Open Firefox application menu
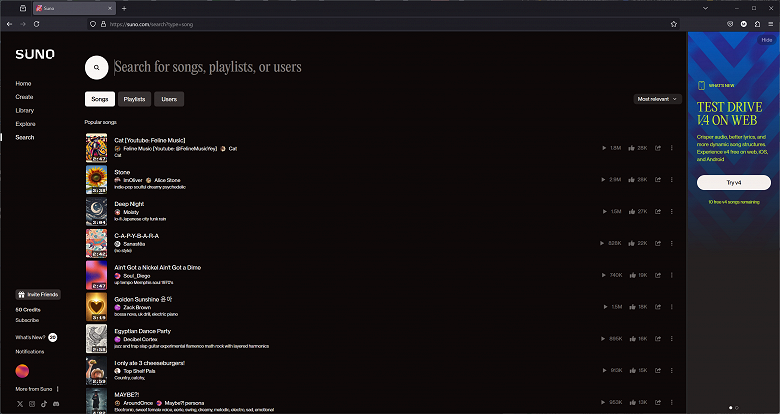 point(769,23)
